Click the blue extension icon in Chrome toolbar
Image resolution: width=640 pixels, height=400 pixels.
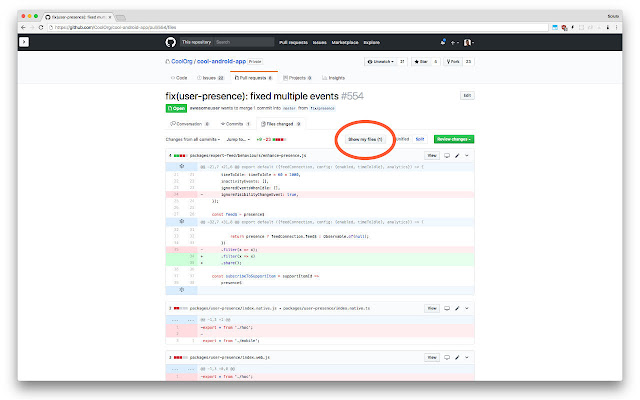pyautogui.click(x=555, y=27)
